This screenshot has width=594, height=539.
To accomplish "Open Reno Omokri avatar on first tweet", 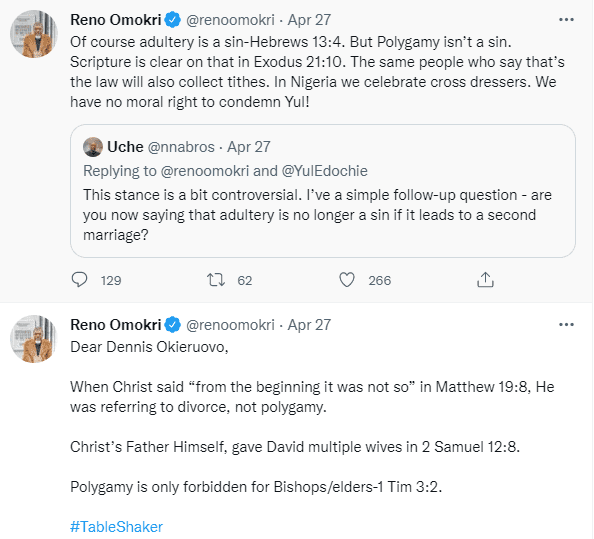I will (x=34, y=34).
